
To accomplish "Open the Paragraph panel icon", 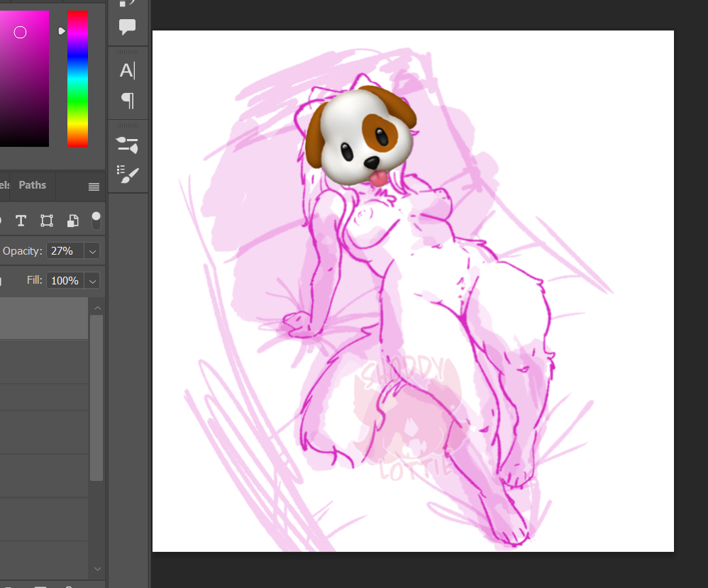I will point(127,100).
